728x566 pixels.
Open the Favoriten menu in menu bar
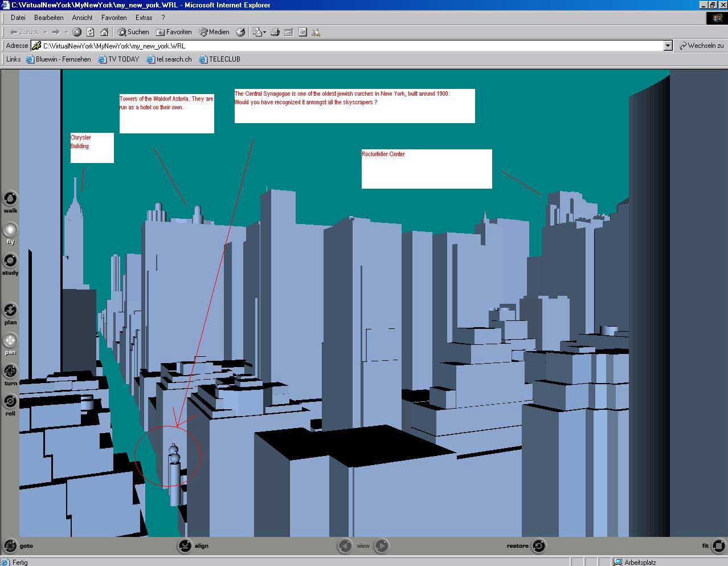click(x=114, y=18)
